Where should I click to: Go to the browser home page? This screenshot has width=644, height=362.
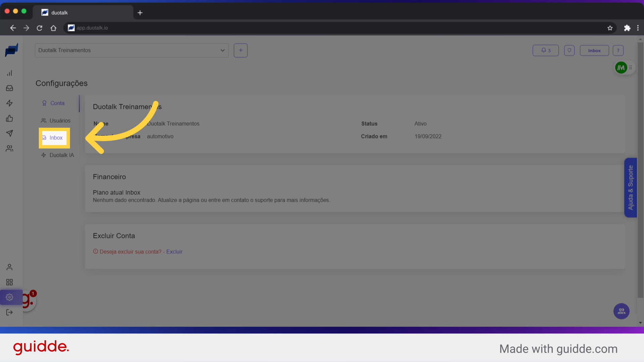click(x=53, y=28)
